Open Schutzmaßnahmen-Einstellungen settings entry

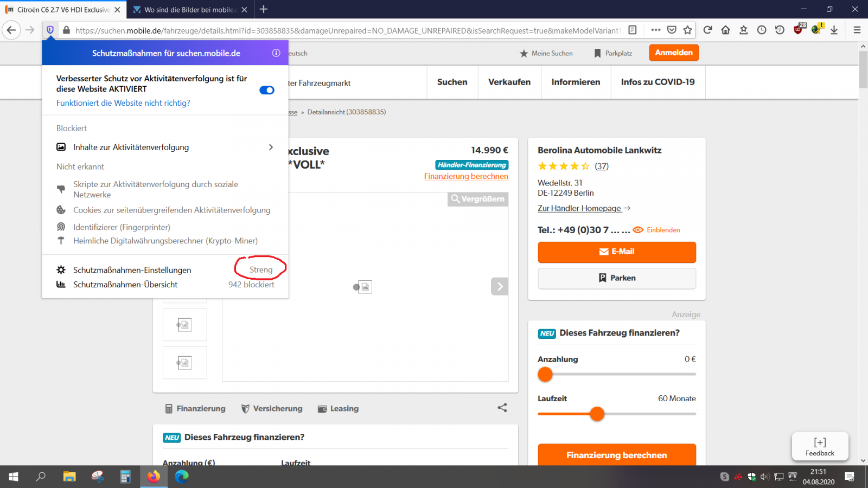point(132,270)
